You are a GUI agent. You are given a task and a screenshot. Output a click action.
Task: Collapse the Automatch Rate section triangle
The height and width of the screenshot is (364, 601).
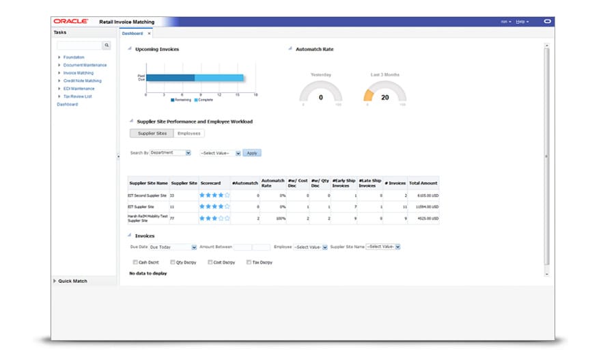(290, 48)
